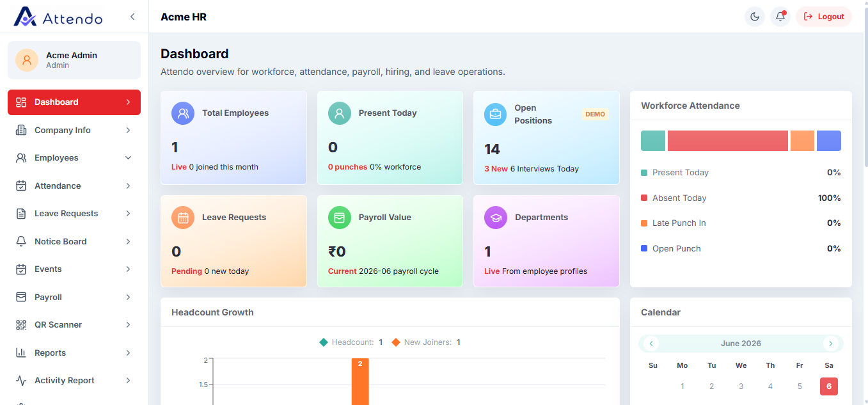Click the chevron next to Leave Requests
This screenshot has width=868, height=405.
[128, 214]
